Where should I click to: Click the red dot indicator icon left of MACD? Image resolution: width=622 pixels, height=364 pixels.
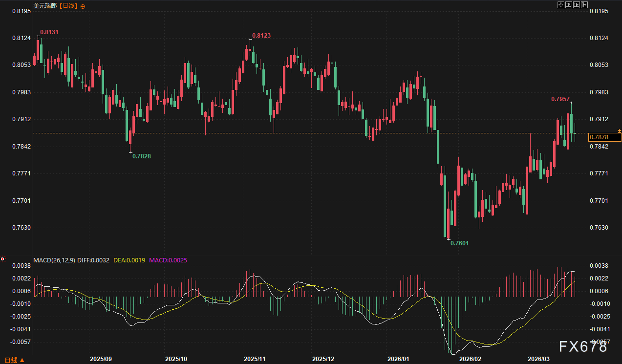coord(2,259)
